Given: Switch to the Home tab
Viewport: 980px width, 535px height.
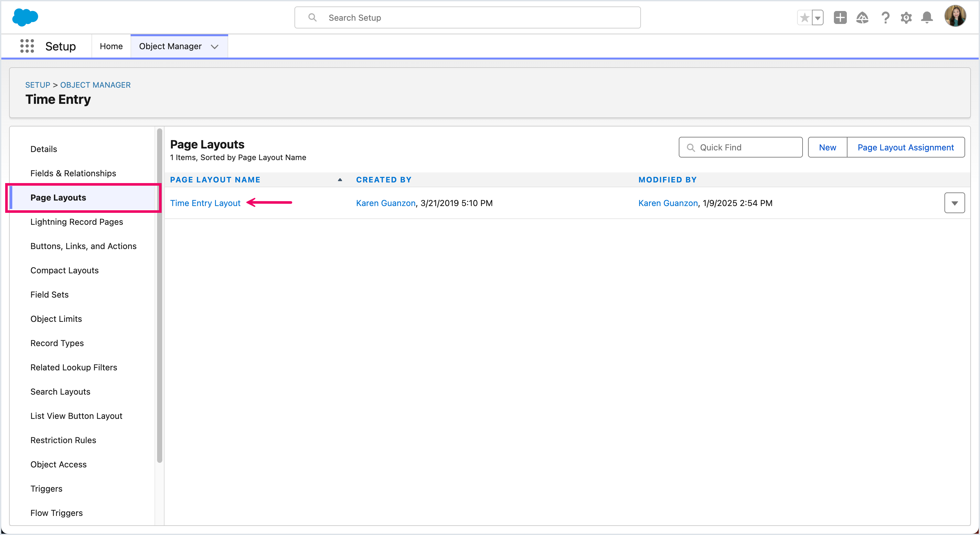Looking at the screenshot, I should [111, 46].
